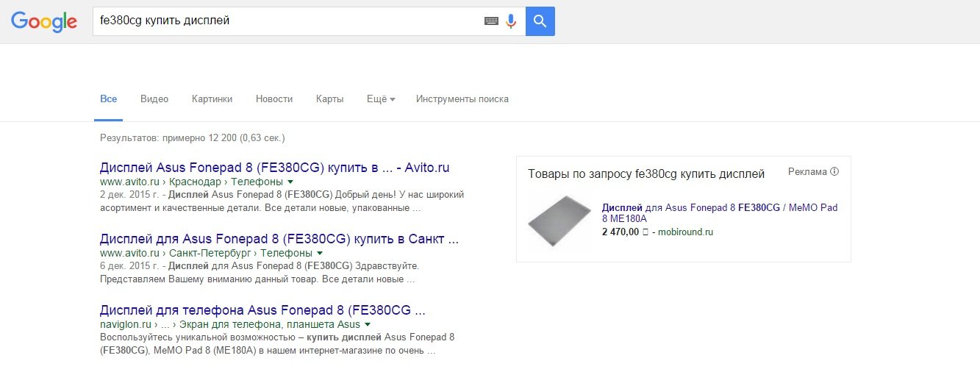Click the blue search magnifier button

tap(540, 21)
